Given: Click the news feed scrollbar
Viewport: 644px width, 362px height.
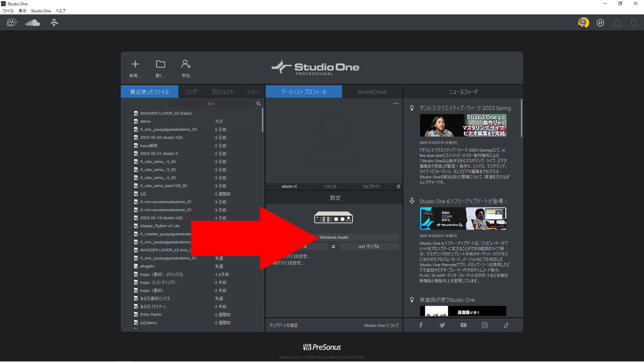Looking at the screenshot, I should (x=522, y=117).
